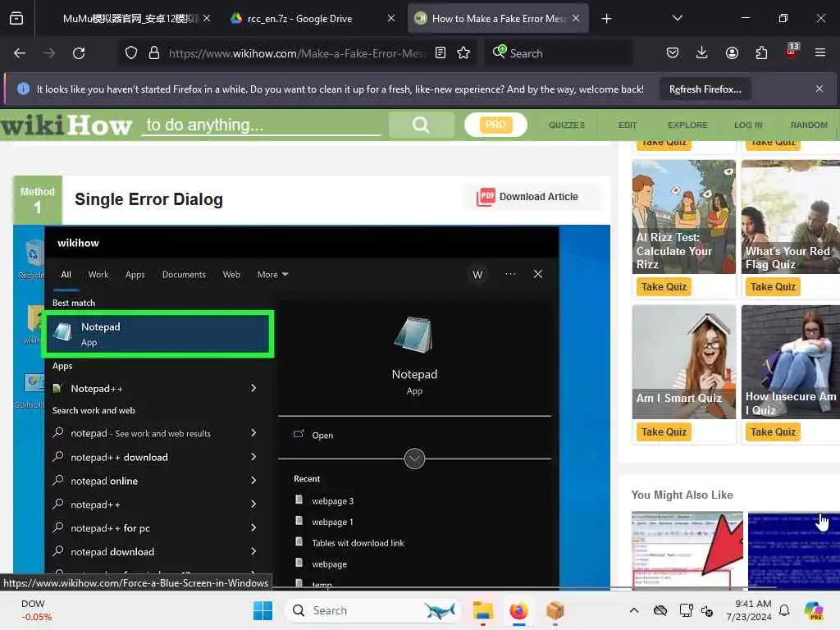Open a new tab with plus icon
This screenshot has height=630, width=840.
tap(606, 19)
